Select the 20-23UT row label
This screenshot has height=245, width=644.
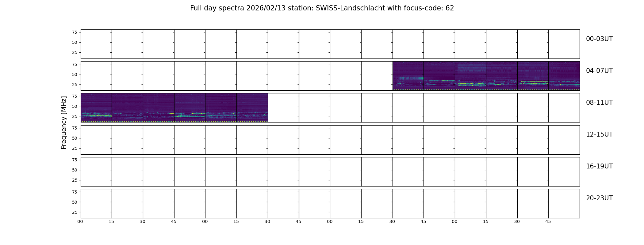pos(599,198)
